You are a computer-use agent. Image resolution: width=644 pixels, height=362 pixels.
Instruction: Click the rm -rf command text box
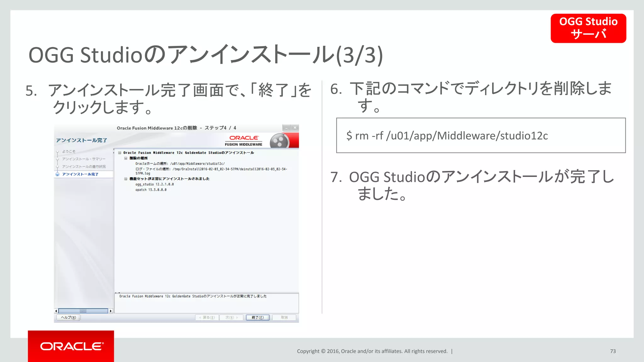point(481,135)
